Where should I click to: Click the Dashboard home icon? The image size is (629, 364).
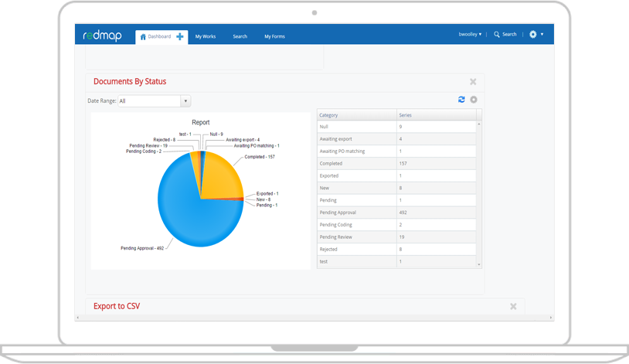(x=143, y=37)
